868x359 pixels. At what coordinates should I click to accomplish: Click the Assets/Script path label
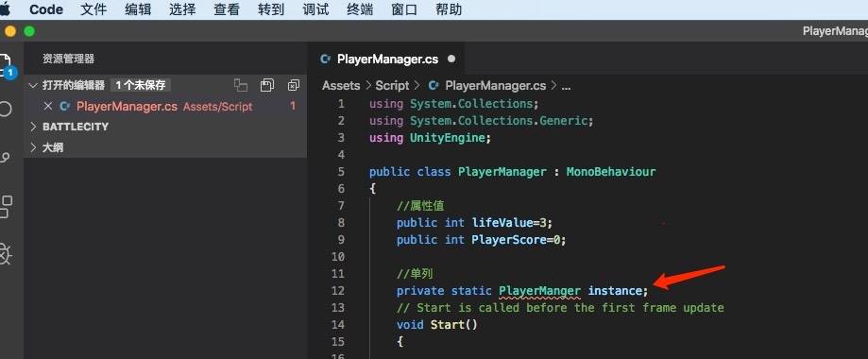pos(217,107)
